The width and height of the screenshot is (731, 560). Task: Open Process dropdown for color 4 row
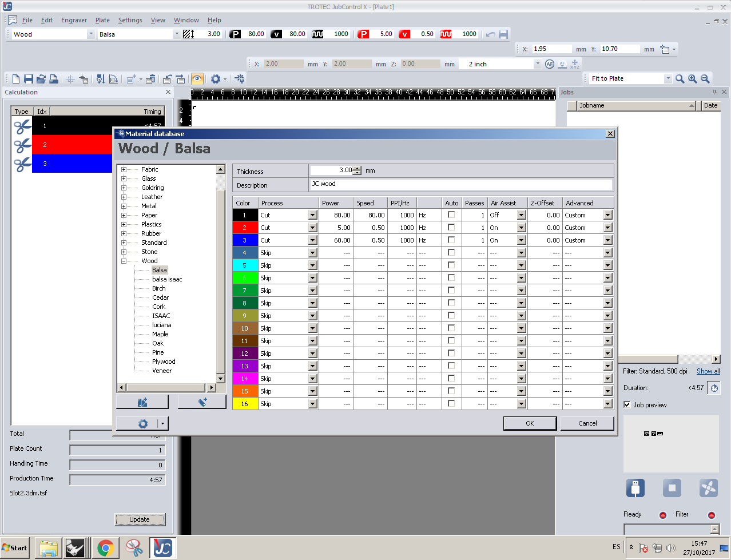click(312, 253)
